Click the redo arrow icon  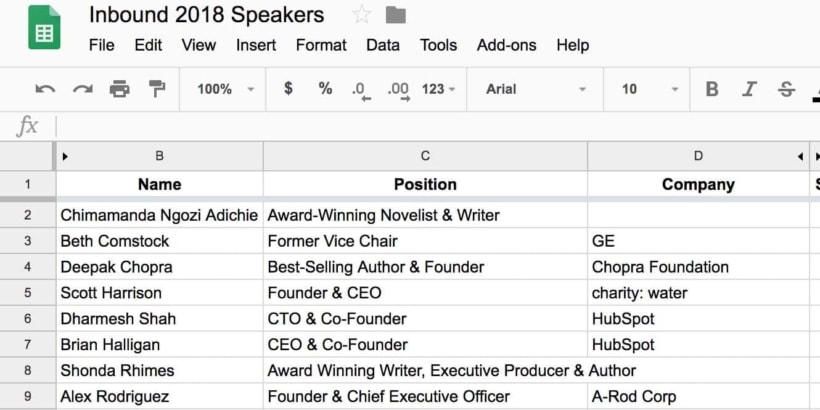[x=82, y=89]
